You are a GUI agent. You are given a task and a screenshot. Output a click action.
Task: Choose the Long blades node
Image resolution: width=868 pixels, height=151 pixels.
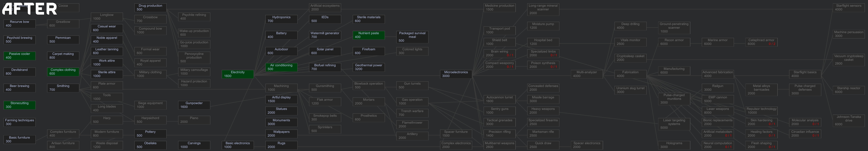107,108
